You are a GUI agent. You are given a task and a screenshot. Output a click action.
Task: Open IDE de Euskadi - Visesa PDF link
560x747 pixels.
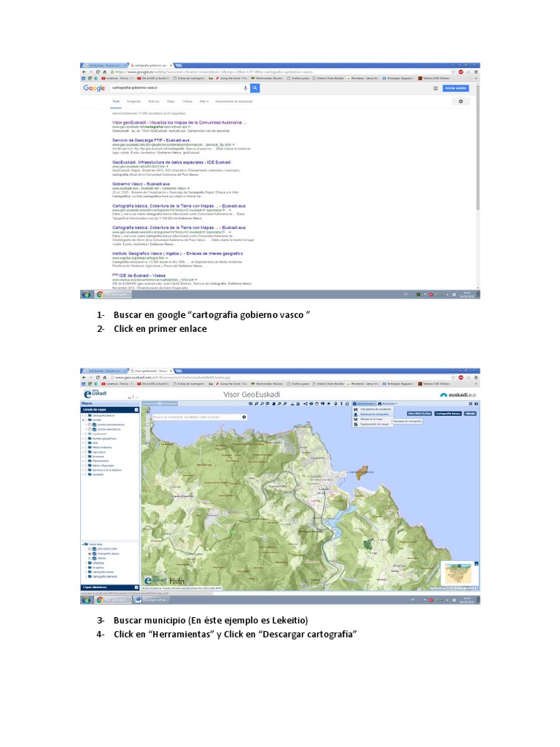(139, 275)
